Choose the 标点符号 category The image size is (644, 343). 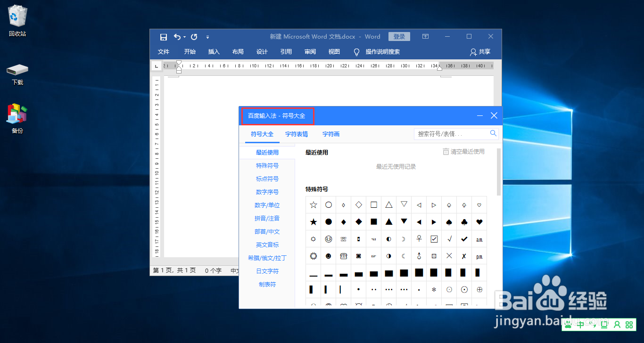267,179
